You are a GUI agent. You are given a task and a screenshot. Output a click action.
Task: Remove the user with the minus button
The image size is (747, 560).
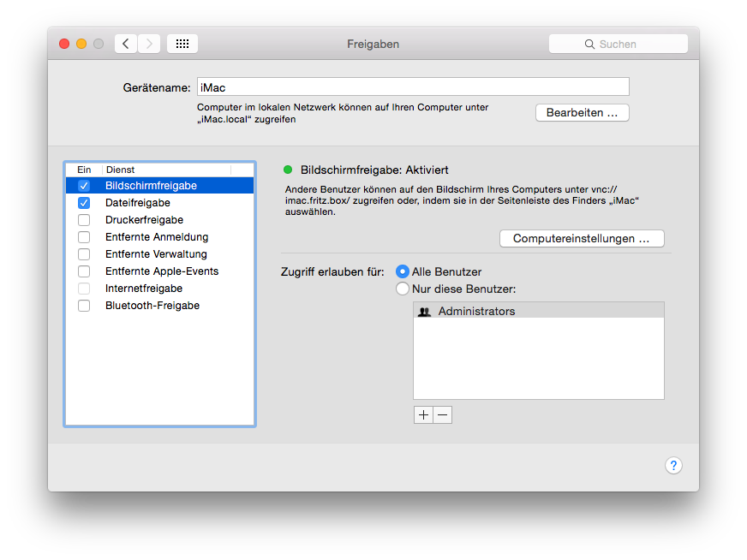click(443, 414)
